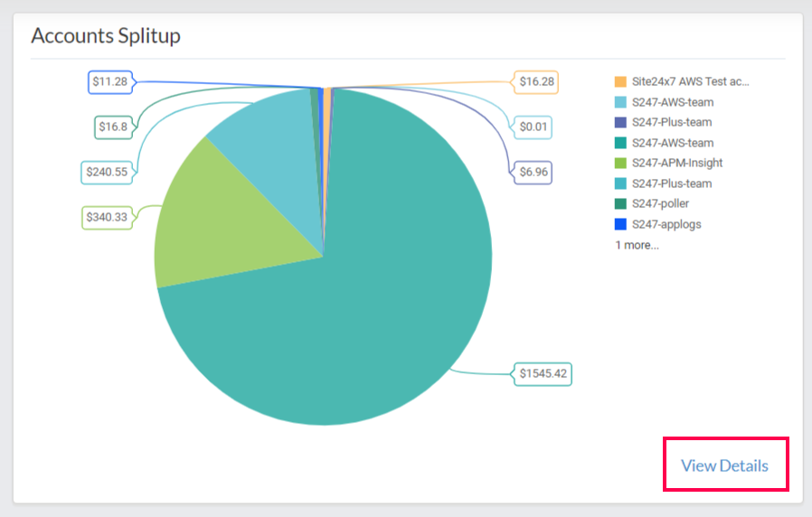Open the View Details link
Viewport: 812px width, 517px height.
tap(724, 465)
